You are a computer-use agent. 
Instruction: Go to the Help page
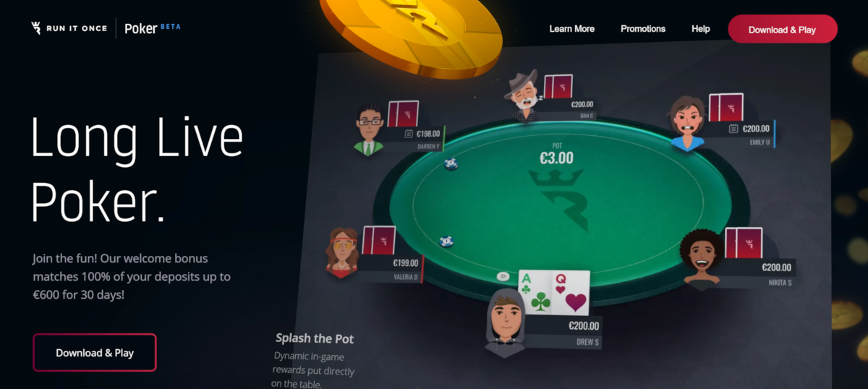point(700,29)
